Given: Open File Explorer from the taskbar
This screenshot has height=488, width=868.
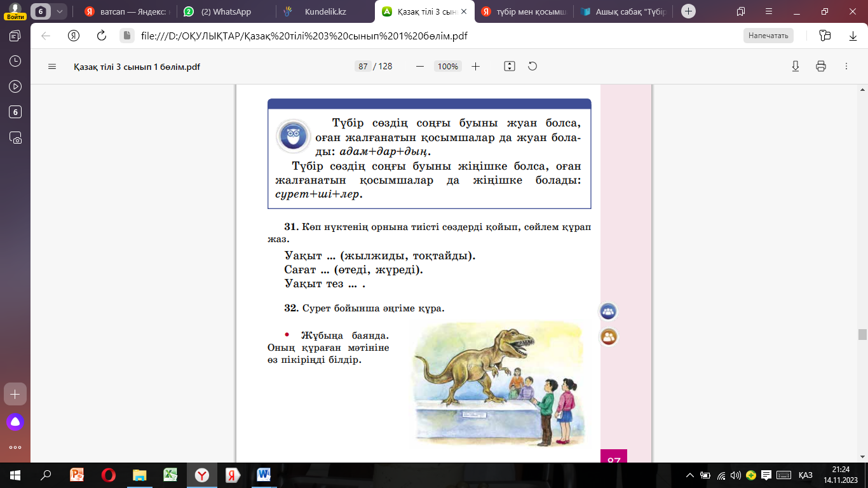Looking at the screenshot, I should pos(139,475).
